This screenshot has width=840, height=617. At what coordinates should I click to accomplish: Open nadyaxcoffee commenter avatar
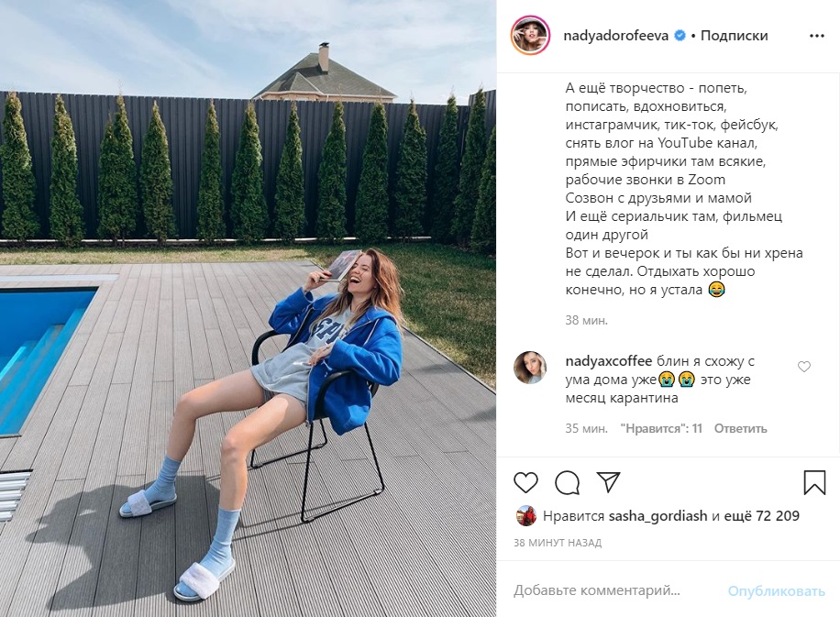pos(530,368)
